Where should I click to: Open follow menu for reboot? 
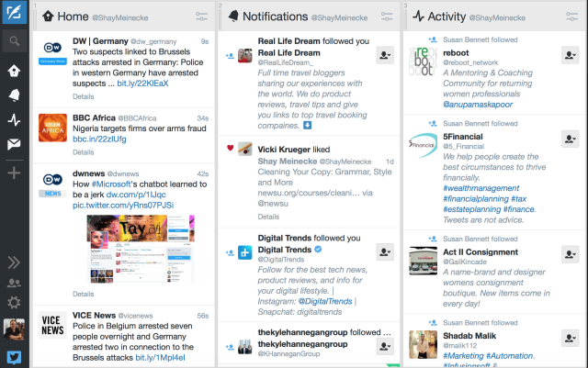(571, 55)
